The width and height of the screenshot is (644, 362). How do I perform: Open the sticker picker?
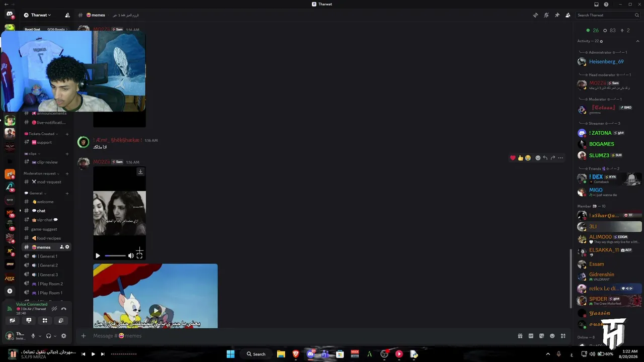pyautogui.click(x=541, y=336)
